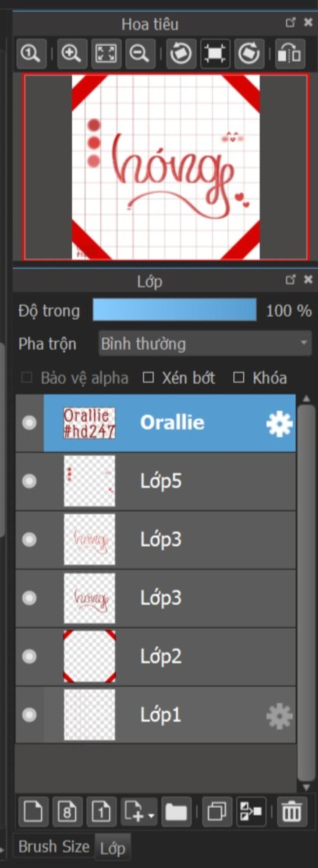The height and width of the screenshot is (868, 318).
Task: Flip the canvas view horizontally
Action: click(x=290, y=54)
